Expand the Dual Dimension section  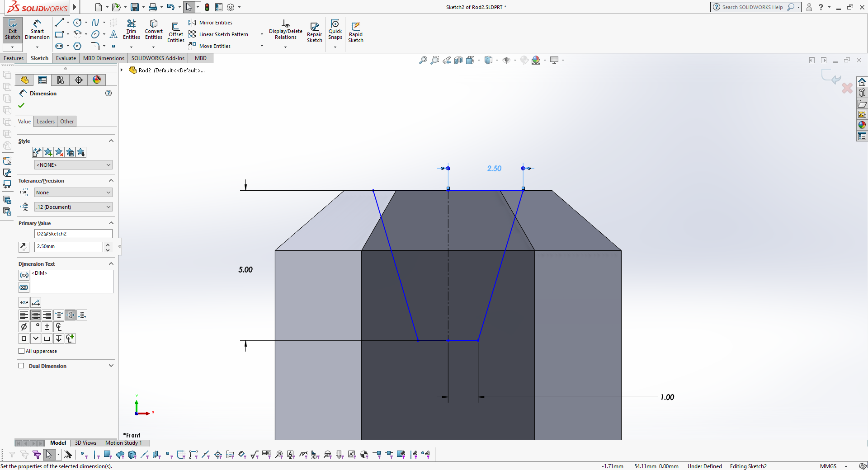click(111, 366)
